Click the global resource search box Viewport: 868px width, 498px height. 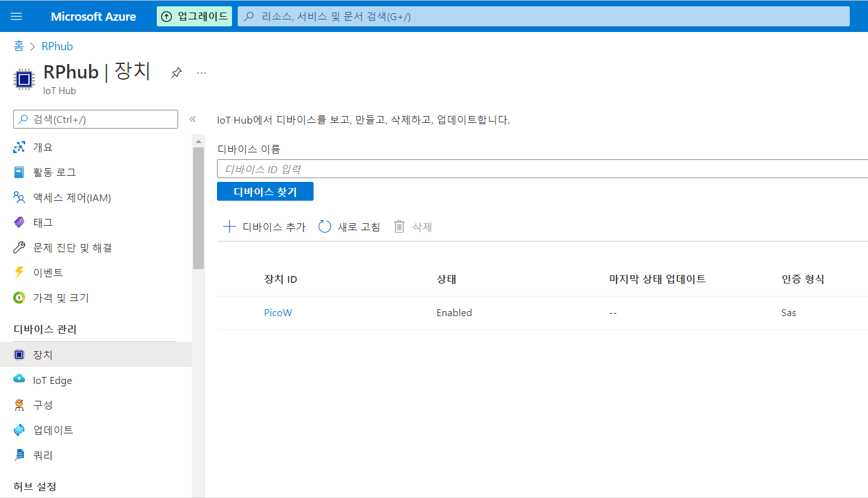click(x=544, y=16)
